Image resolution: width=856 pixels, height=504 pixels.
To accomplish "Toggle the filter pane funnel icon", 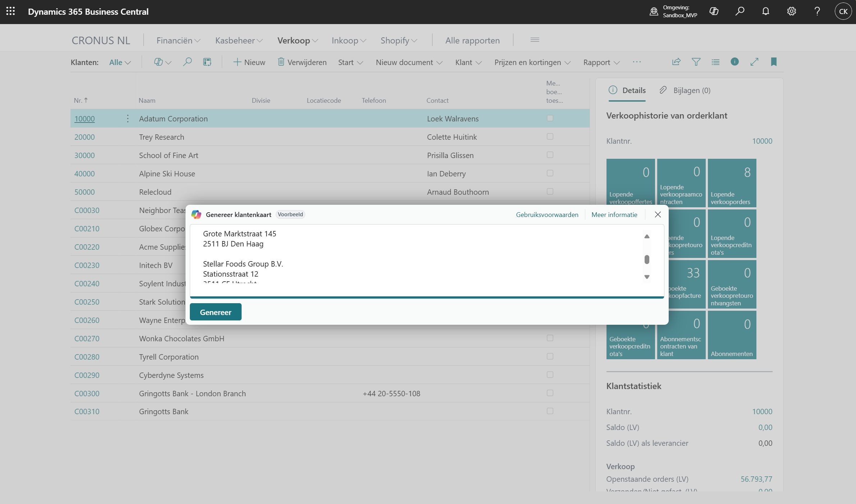I will point(696,62).
